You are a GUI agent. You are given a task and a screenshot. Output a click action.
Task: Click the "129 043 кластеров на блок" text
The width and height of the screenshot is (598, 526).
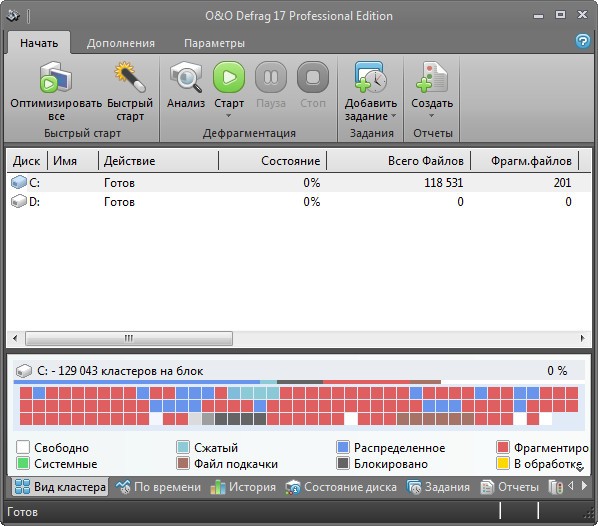click(130, 371)
